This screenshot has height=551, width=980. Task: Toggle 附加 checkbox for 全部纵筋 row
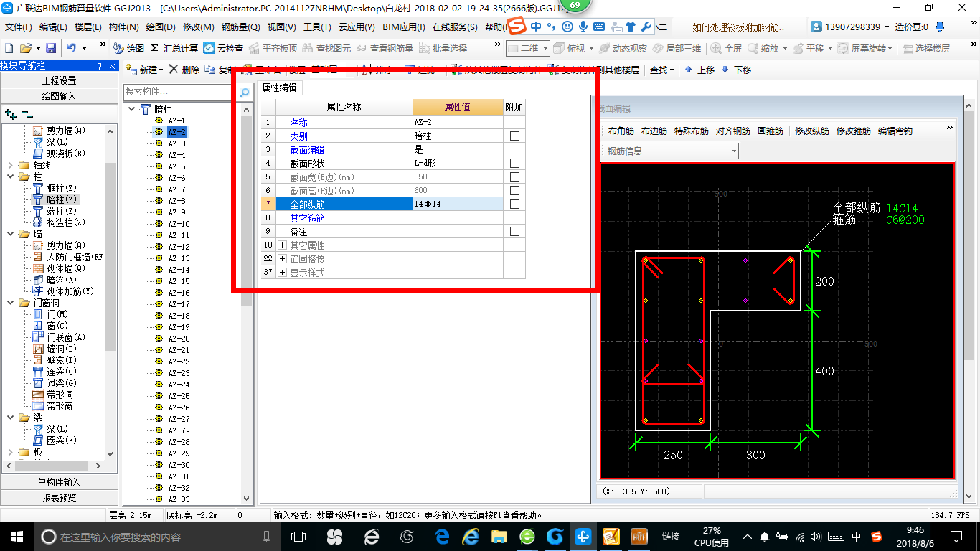coord(514,204)
